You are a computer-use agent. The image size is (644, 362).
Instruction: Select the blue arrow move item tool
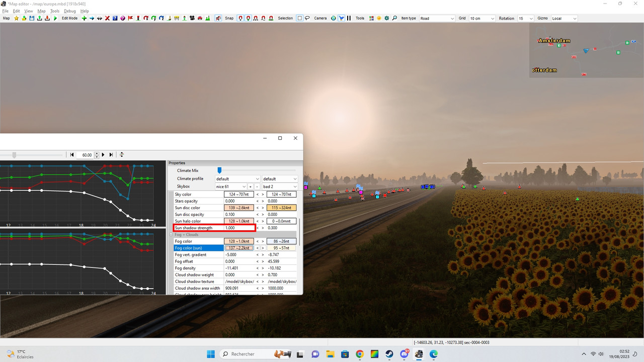(x=92, y=18)
